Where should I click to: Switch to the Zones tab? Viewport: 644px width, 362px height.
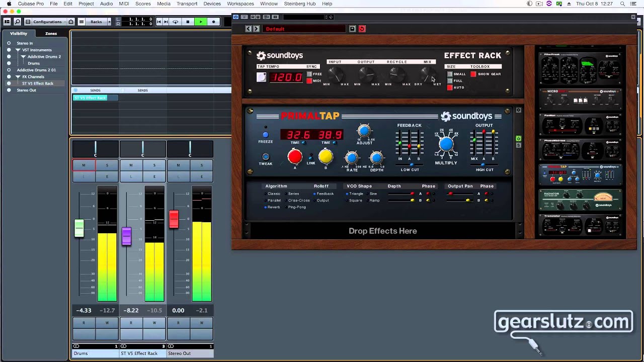pos(51,34)
